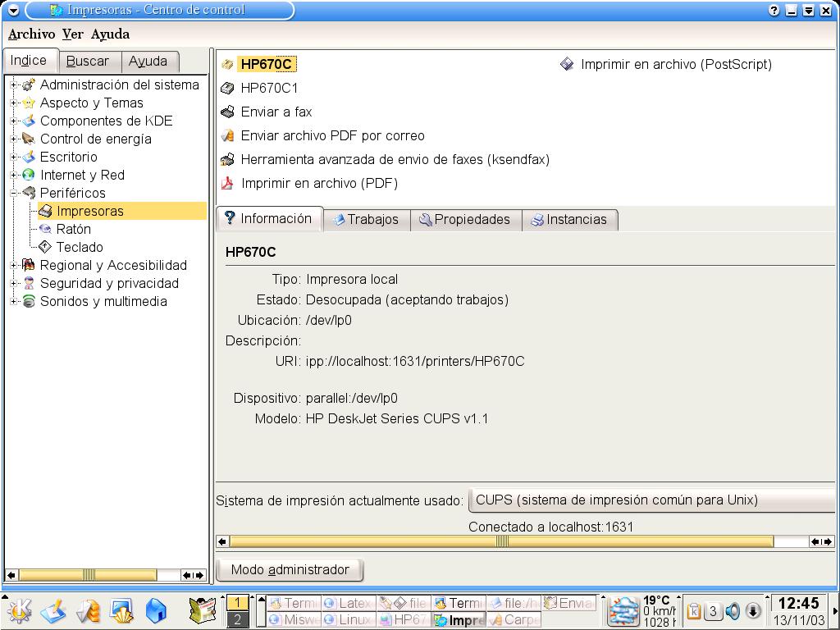Click the Seguridad y privacidad icon
The width and height of the screenshot is (840, 630).
tap(29, 283)
